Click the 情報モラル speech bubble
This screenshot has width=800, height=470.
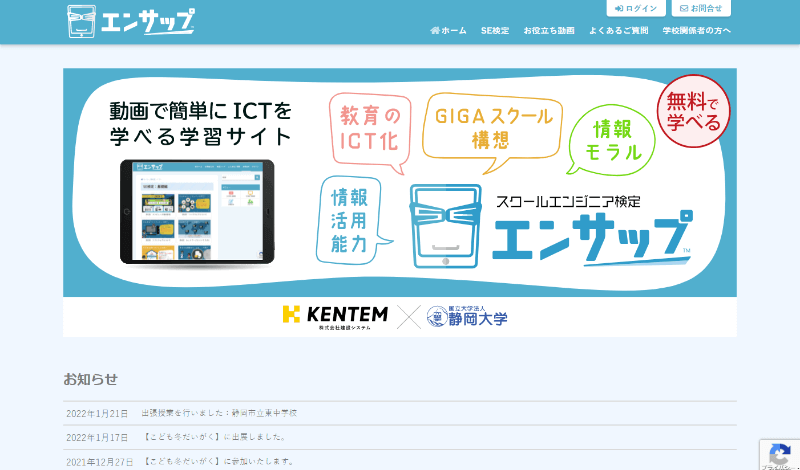pyautogui.click(x=612, y=140)
